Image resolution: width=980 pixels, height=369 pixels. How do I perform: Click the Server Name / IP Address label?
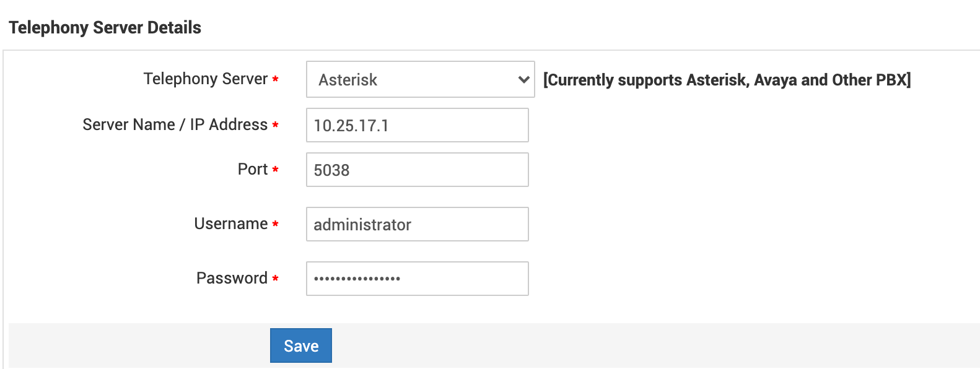click(x=175, y=124)
